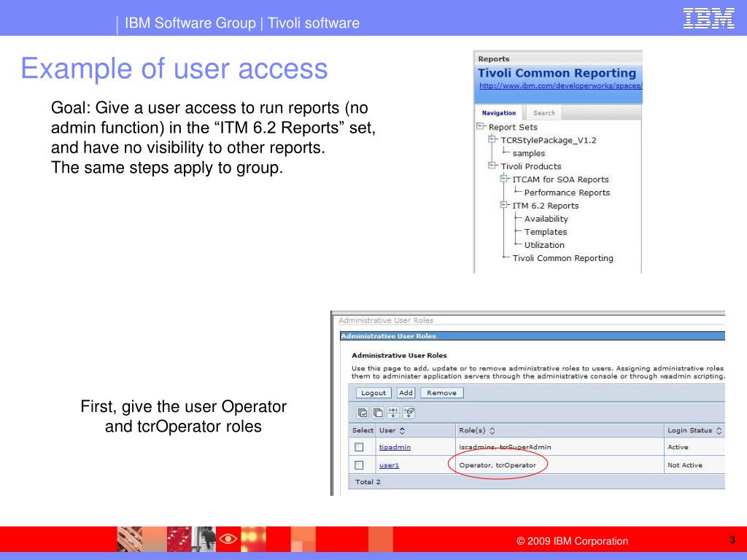Select the samples tree item
The width and height of the screenshot is (747, 560).
click(x=528, y=153)
